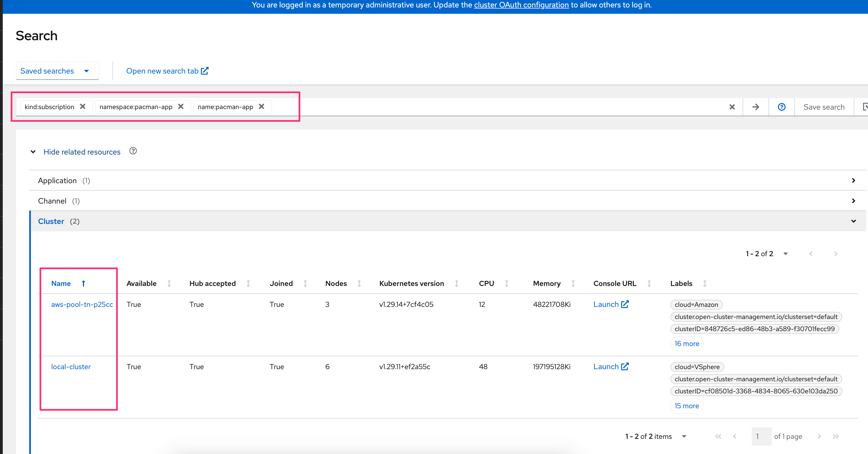
Task: Remove the kind:subscription filter chip
Action: (83, 106)
